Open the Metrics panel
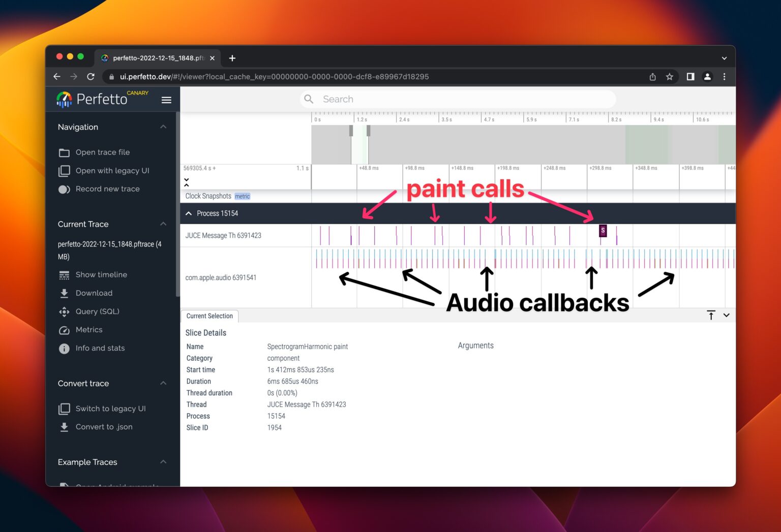The width and height of the screenshot is (781, 532). click(x=89, y=330)
